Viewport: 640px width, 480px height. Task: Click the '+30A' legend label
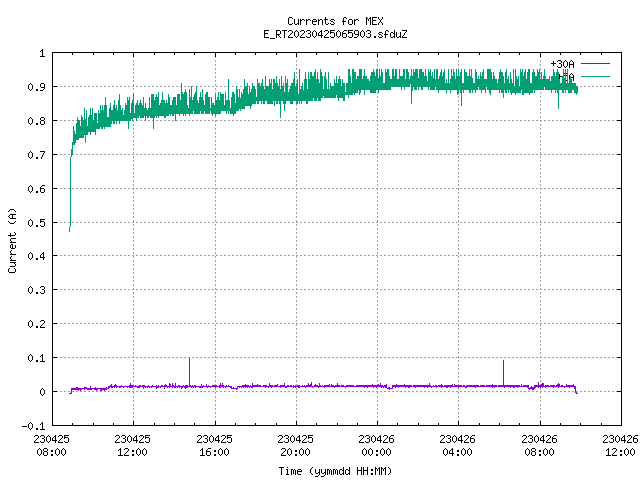(562, 64)
